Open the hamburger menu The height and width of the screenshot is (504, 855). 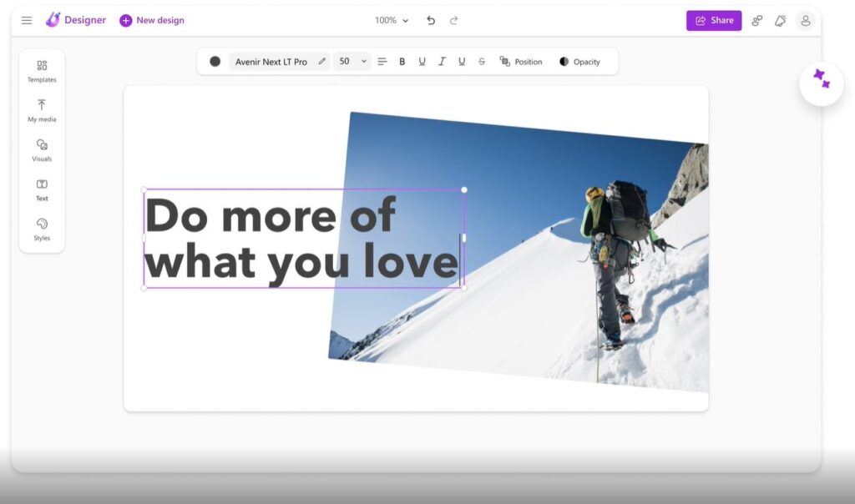[26, 20]
